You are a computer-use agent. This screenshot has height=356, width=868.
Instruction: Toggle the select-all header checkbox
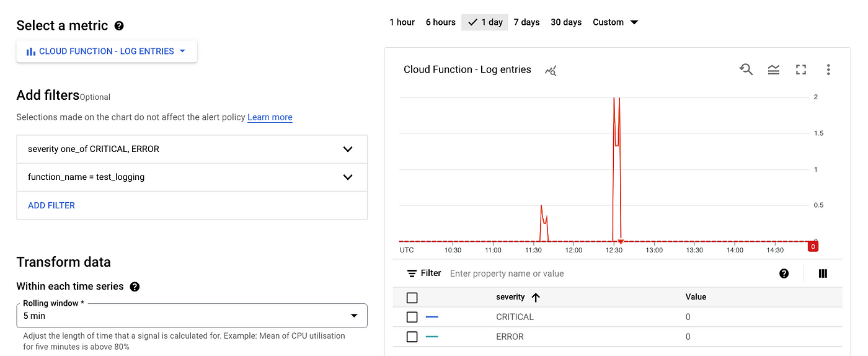pos(412,297)
